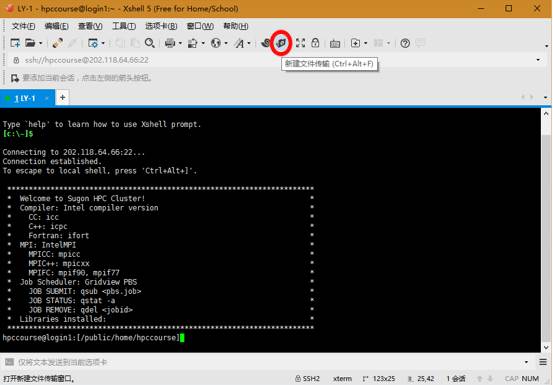
Task: Click the ssh address bar field
Action: coord(272,60)
